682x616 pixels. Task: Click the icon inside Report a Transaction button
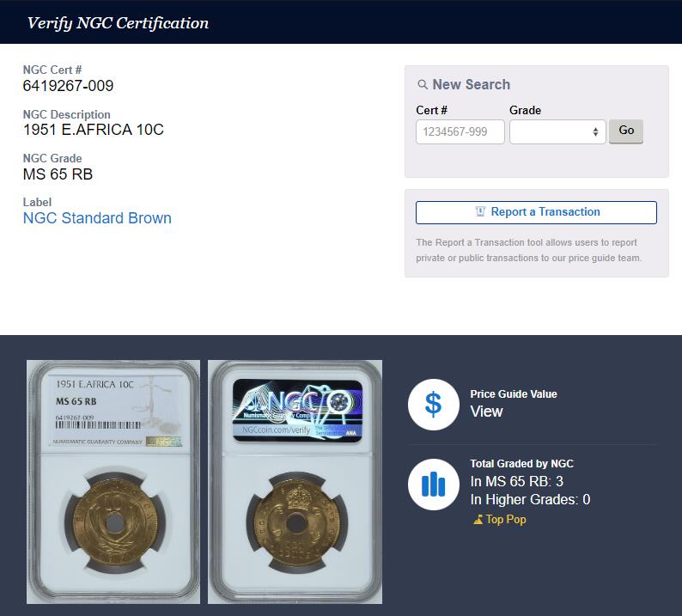(480, 212)
